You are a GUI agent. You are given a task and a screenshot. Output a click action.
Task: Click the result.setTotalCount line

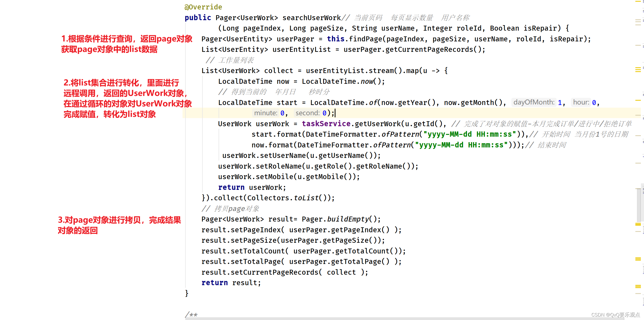[x=304, y=251]
